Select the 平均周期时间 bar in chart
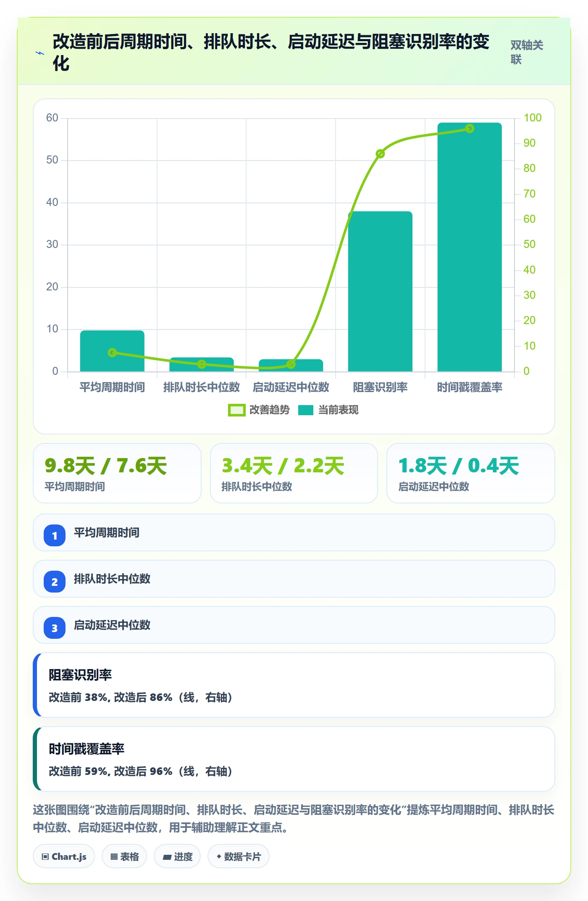Viewport: 588px width, 901px height. (x=112, y=351)
